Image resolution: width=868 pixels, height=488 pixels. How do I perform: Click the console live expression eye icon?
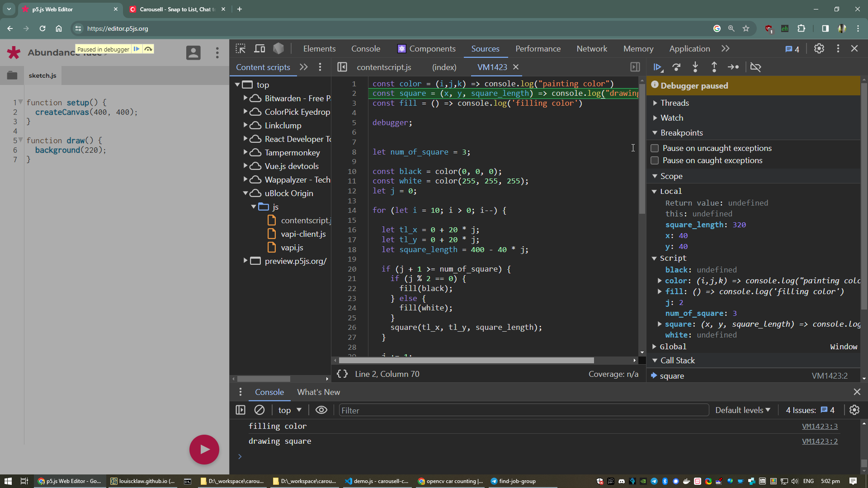click(x=321, y=410)
